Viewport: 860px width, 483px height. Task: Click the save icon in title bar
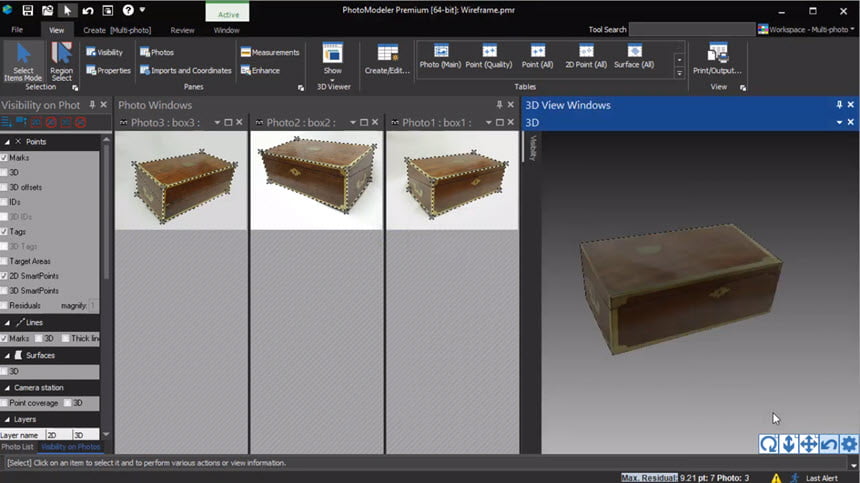pos(27,10)
